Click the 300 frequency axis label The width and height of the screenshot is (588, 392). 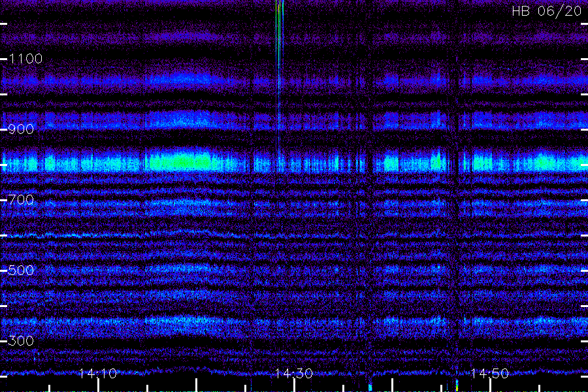21,340
